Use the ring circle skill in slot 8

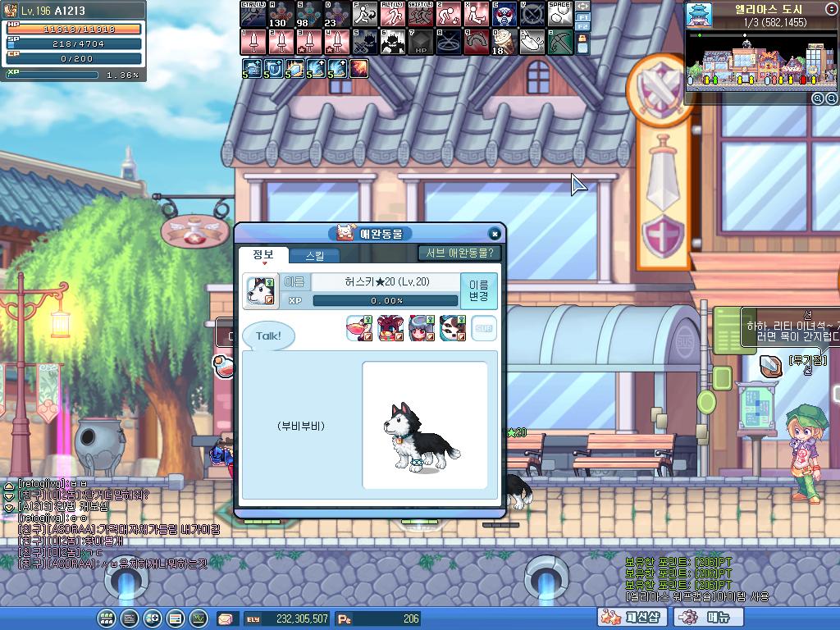[x=449, y=42]
